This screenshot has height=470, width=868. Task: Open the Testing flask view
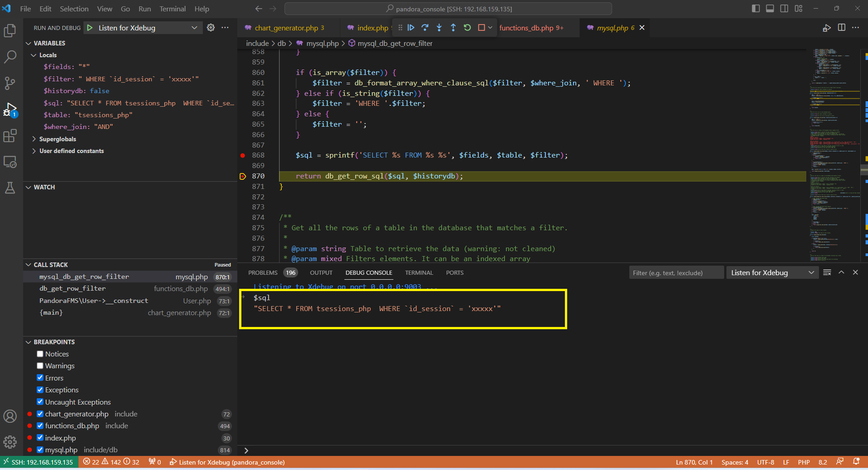coord(10,188)
